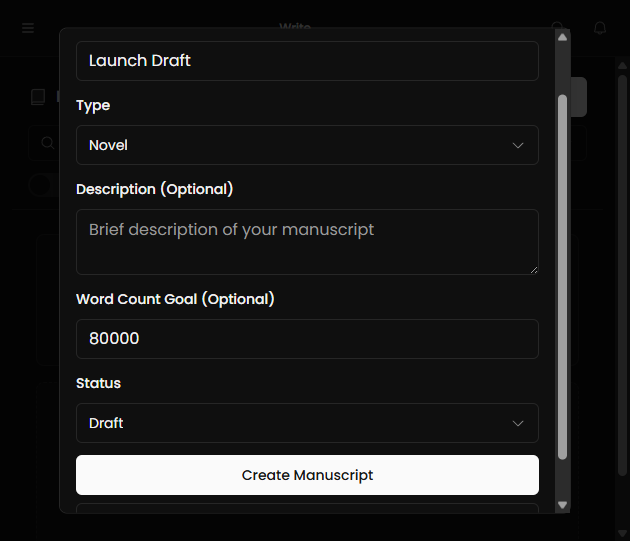Open the Type dropdown showing Novel

[307, 145]
